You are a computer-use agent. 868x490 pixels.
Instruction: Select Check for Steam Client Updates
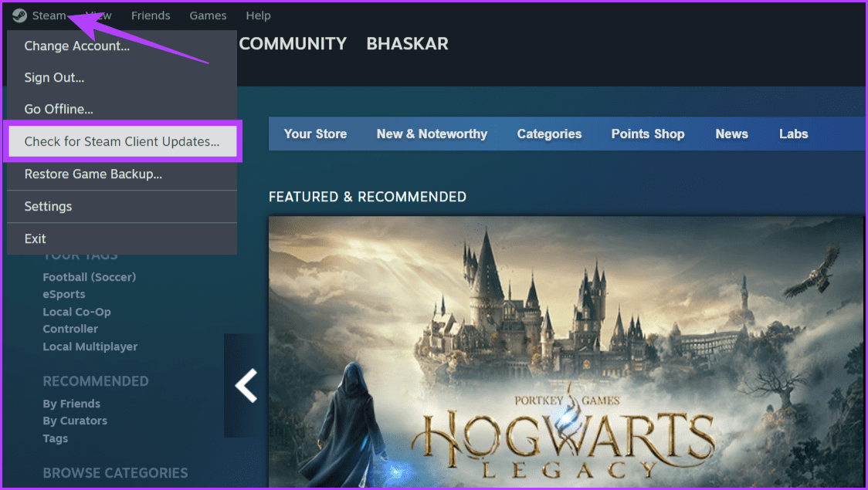pos(121,141)
